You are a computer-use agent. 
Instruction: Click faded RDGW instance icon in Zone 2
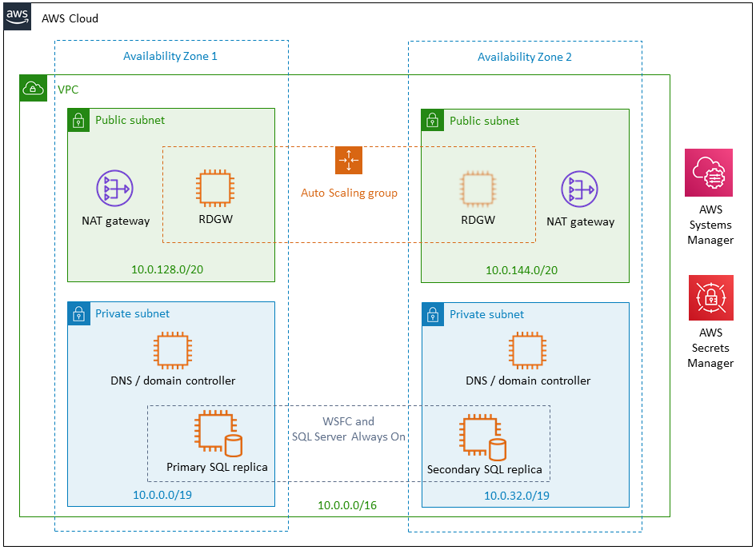[x=478, y=189]
